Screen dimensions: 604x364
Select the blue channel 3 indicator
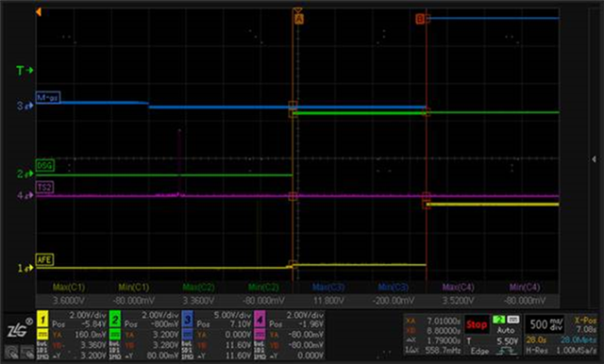[187, 320]
